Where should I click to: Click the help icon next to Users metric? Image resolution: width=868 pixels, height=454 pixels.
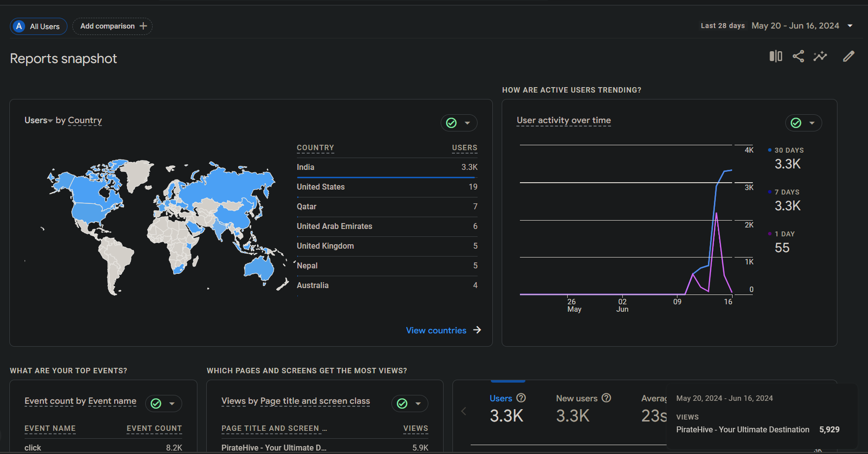pos(521,398)
